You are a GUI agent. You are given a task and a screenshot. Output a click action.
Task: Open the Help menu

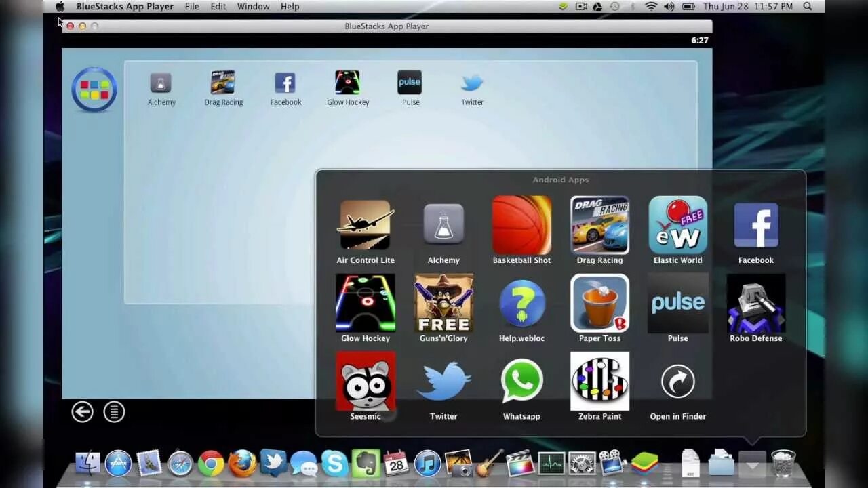tap(290, 6)
